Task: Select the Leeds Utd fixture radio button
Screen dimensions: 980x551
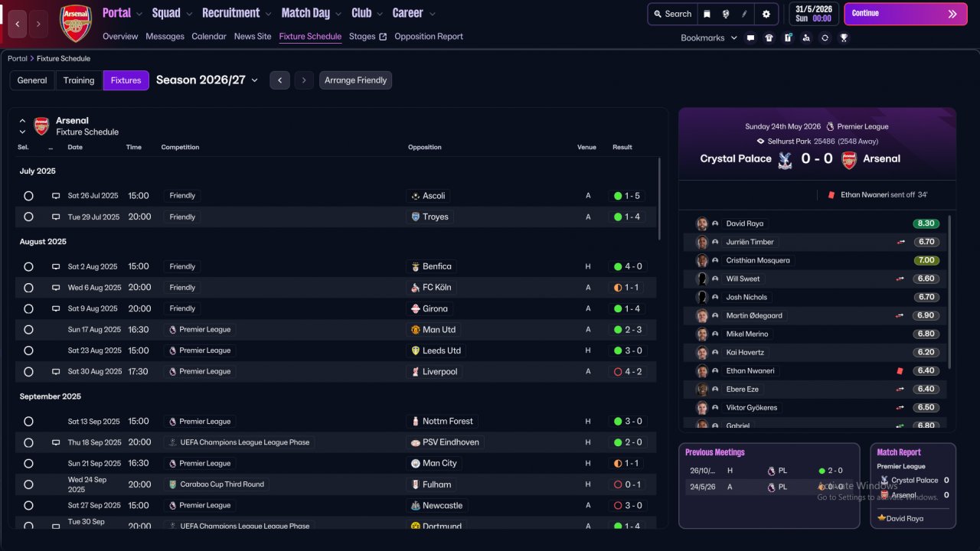Action: click(x=28, y=350)
